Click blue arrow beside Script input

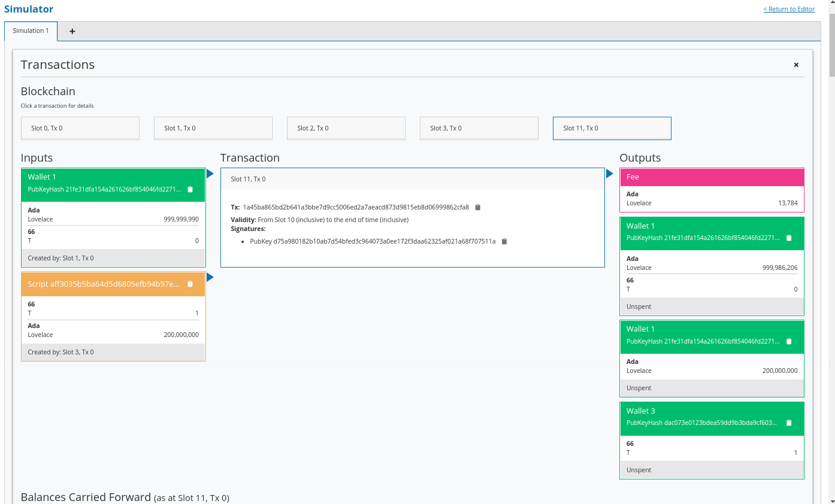(x=210, y=278)
